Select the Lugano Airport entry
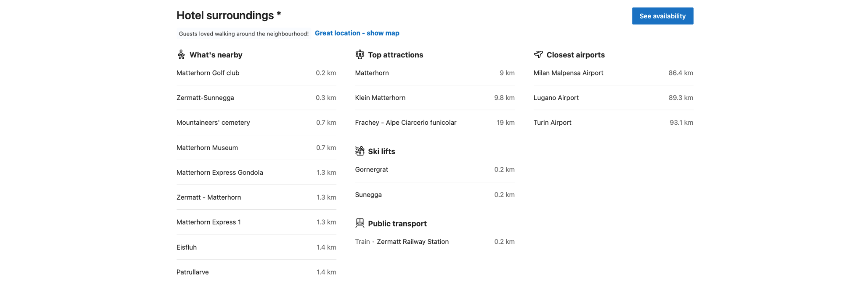This screenshot has width=868, height=289. point(613,98)
